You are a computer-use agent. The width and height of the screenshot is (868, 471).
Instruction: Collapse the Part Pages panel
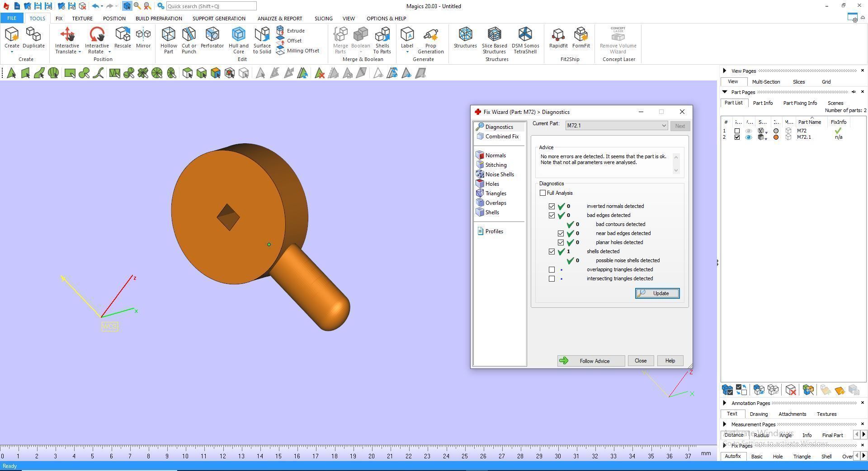click(x=725, y=92)
